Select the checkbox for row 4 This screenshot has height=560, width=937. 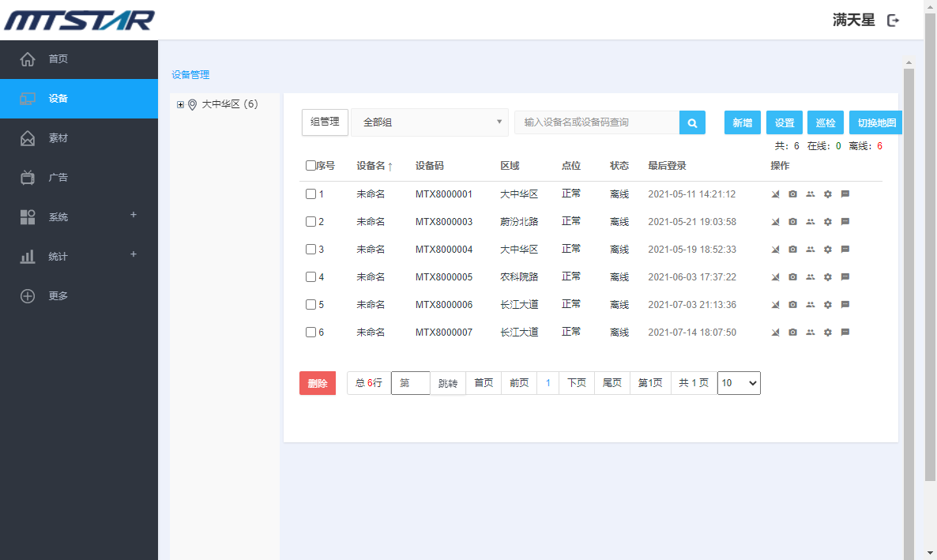310,277
